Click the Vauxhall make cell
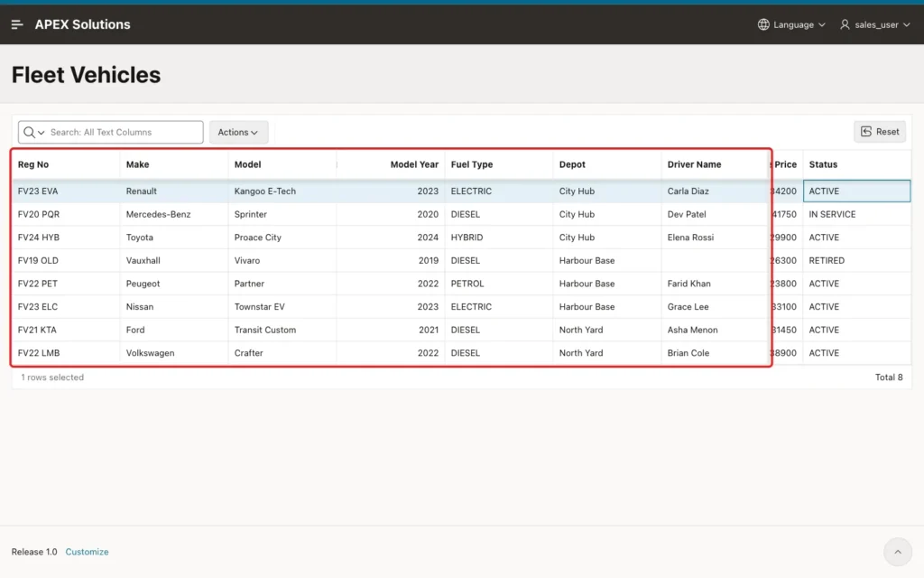The width and height of the screenshot is (924, 578). point(174,260)
